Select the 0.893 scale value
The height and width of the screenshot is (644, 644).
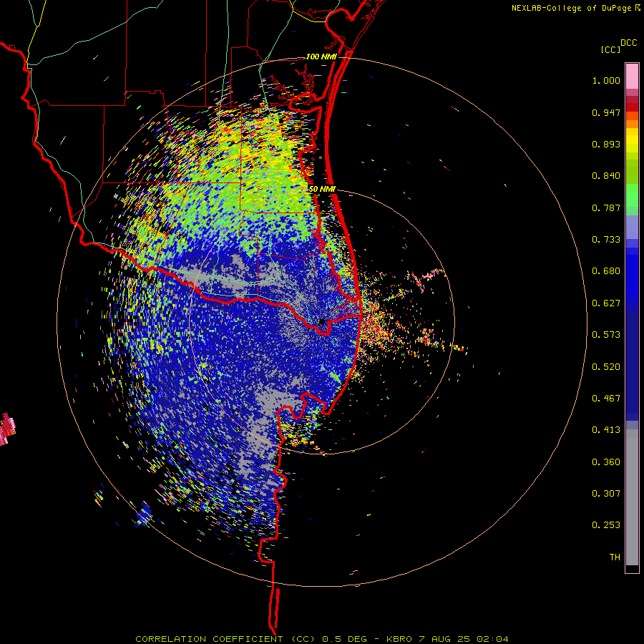point(606,144)
